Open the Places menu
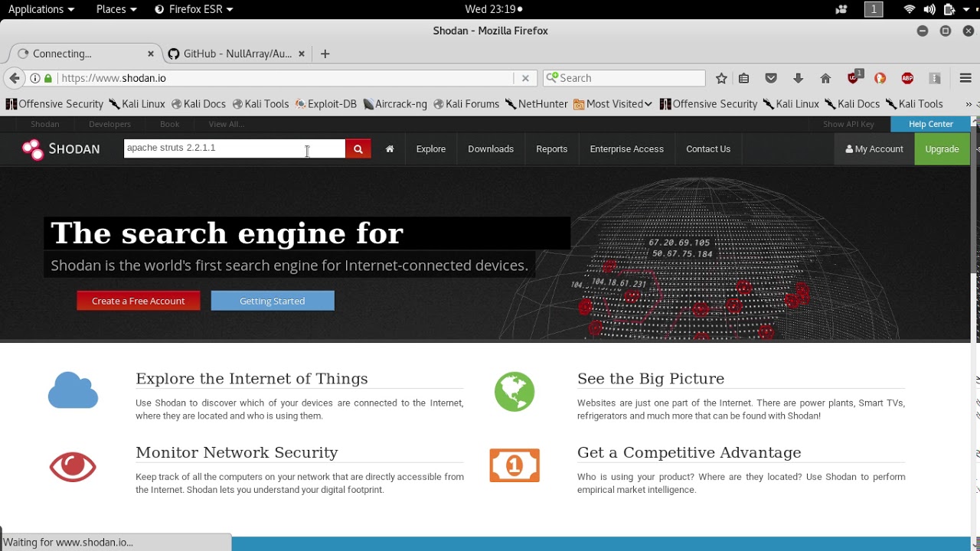Image resolution: width=980 pixels, height=551 pixels. pos(116,9)
